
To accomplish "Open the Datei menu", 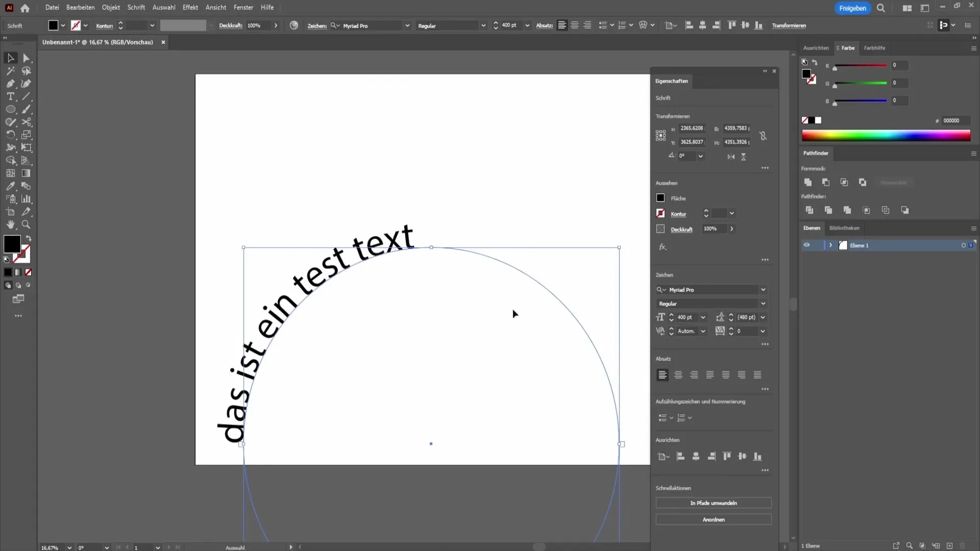I will (52, 8).
